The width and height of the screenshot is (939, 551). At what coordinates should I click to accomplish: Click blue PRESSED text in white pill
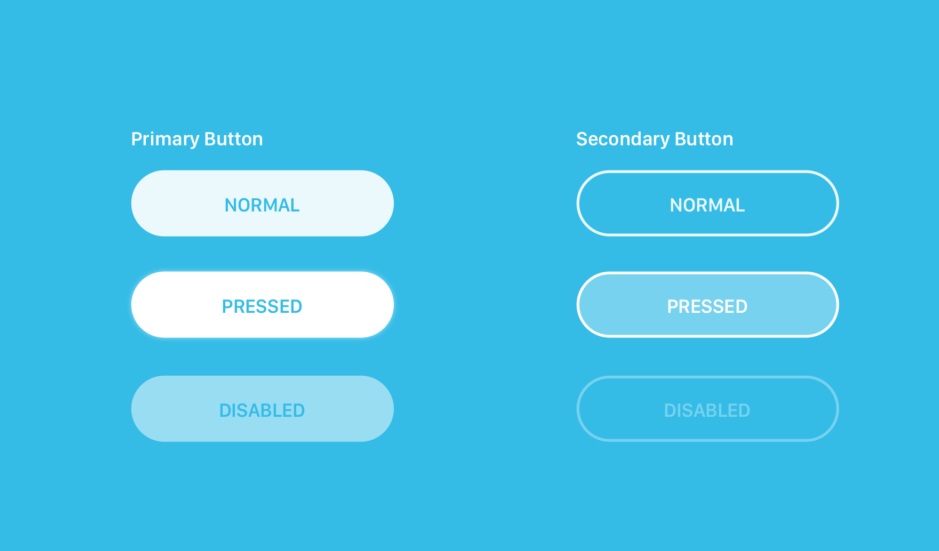(x=262, y=307)
